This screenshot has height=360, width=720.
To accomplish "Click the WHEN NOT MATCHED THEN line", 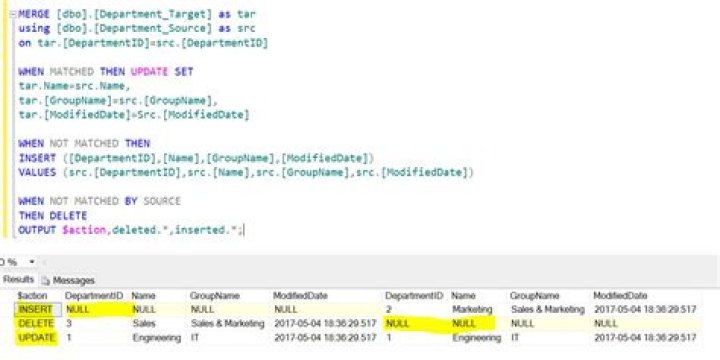I will coord(84,144).
